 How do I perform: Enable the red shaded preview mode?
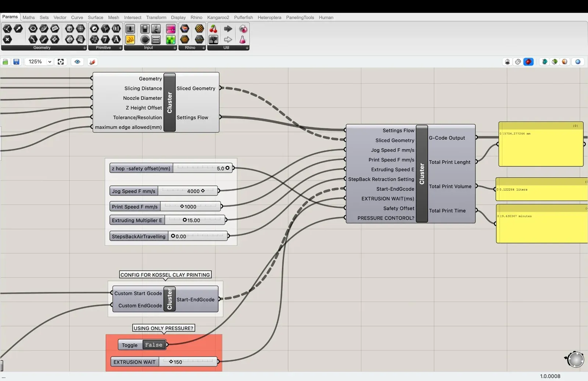pos(528,62)
